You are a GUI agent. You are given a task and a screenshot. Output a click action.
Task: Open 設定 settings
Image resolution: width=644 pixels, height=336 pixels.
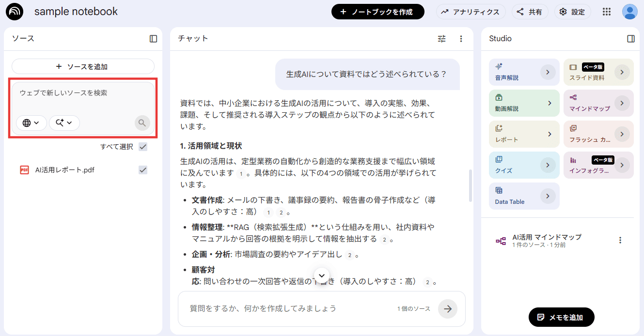pyautogui.click(x=573, y=12)
